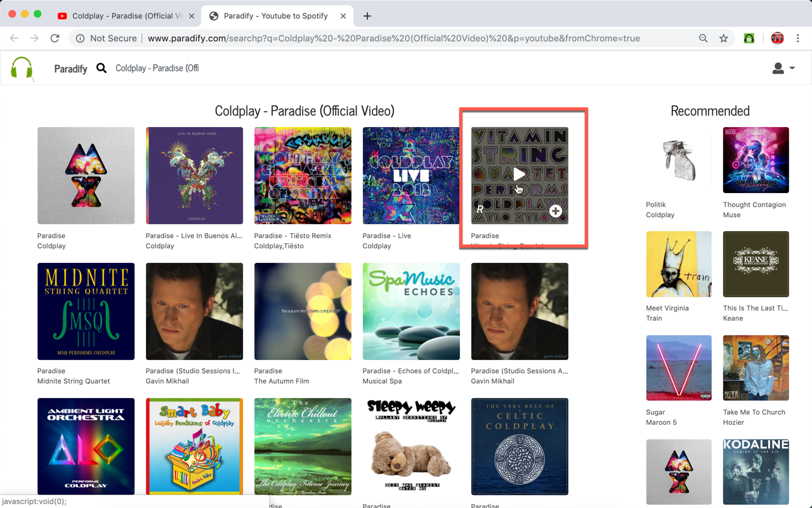This screenshot has width=812, height=508.
Task: Open the user account icon
Action: click(x=777, y=68)
